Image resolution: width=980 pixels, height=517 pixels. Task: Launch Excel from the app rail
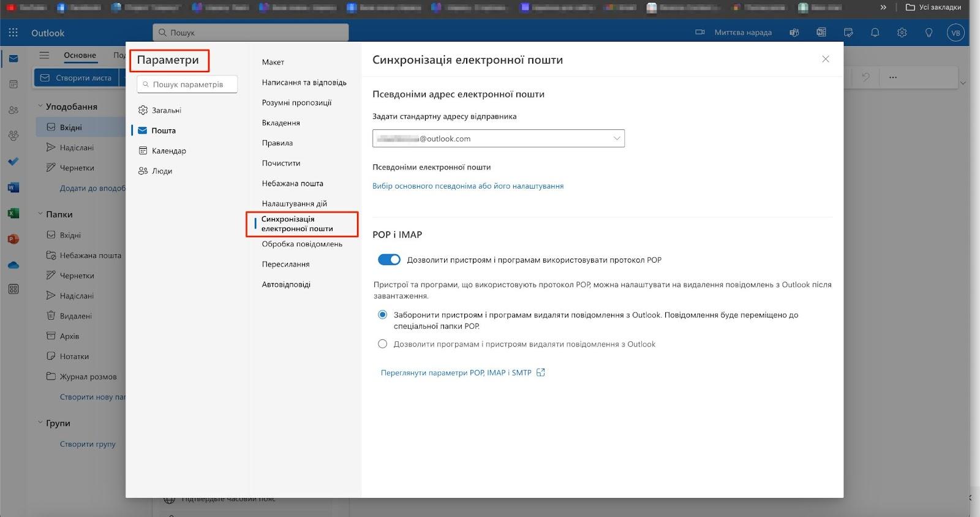[x=13, y=213]
